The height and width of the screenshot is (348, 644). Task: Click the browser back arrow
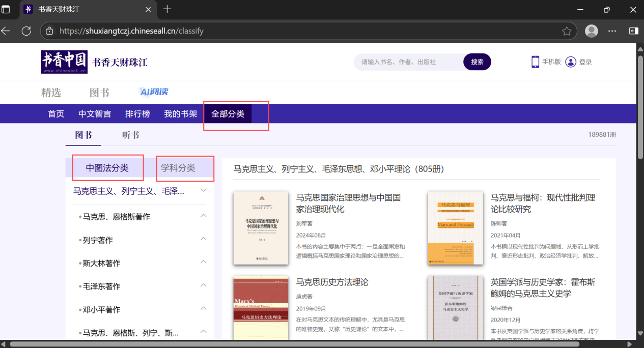click(6, 31)
